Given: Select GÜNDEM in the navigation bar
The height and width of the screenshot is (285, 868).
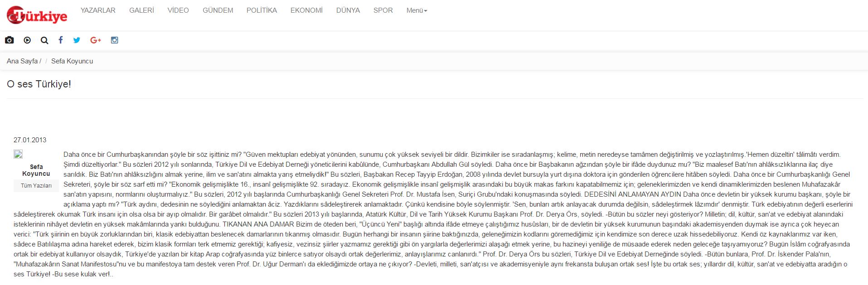Looking at the screenshot, I should [218, 10].
